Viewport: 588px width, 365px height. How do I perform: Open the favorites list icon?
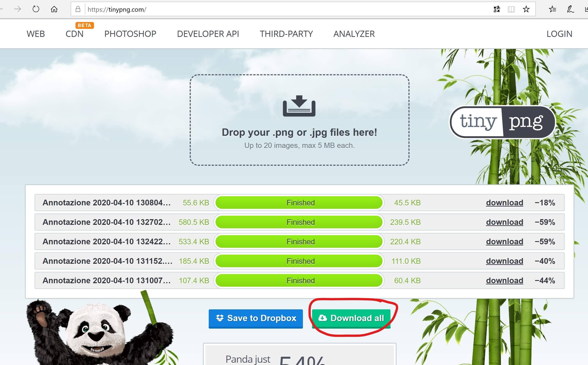point(552,9)
